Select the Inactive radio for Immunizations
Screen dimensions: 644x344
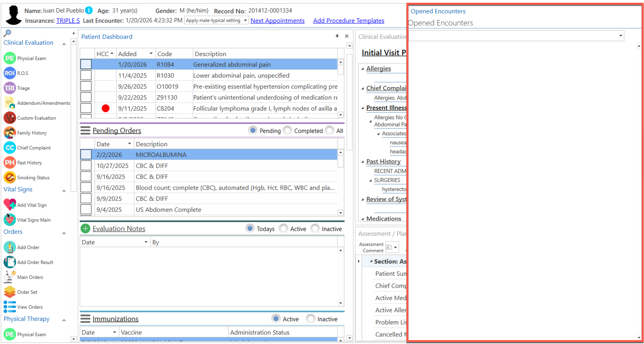click(311, 319)
